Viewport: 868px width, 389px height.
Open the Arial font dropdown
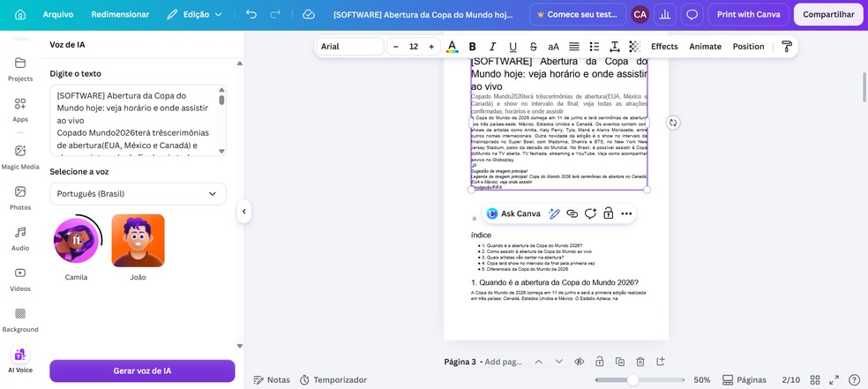click(x=350, y=47)
